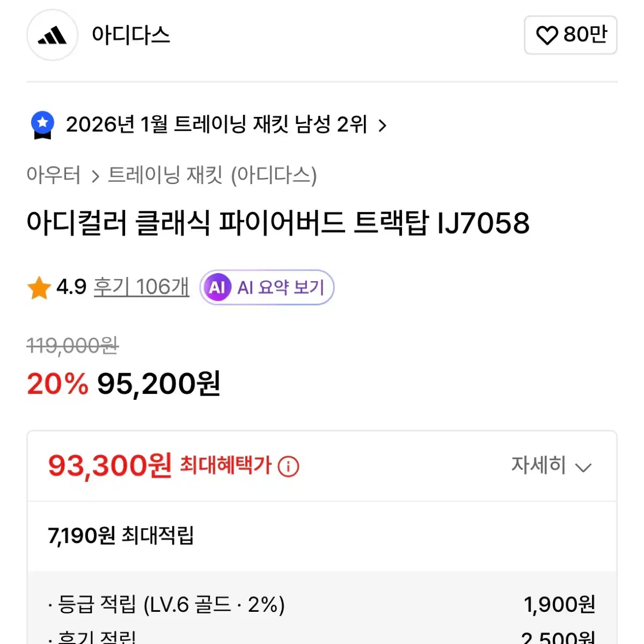Open the 후기 106개 reviews link

[x=141, y=287]
